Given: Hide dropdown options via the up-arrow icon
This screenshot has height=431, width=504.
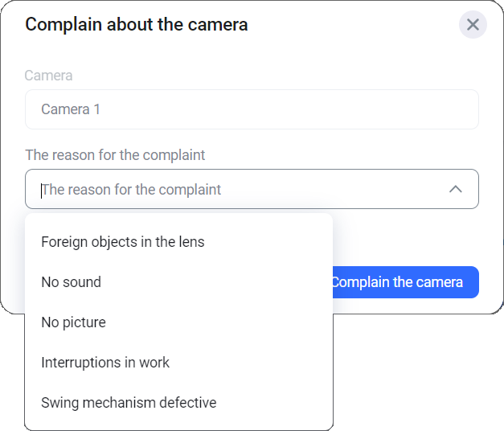Looking at the screenshot, I should pyautogui.click(x=455, y=190).
